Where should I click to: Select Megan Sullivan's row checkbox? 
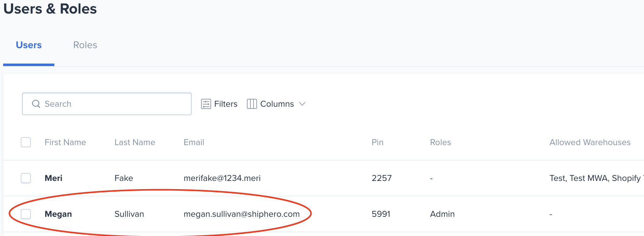(x=26, y=214)
